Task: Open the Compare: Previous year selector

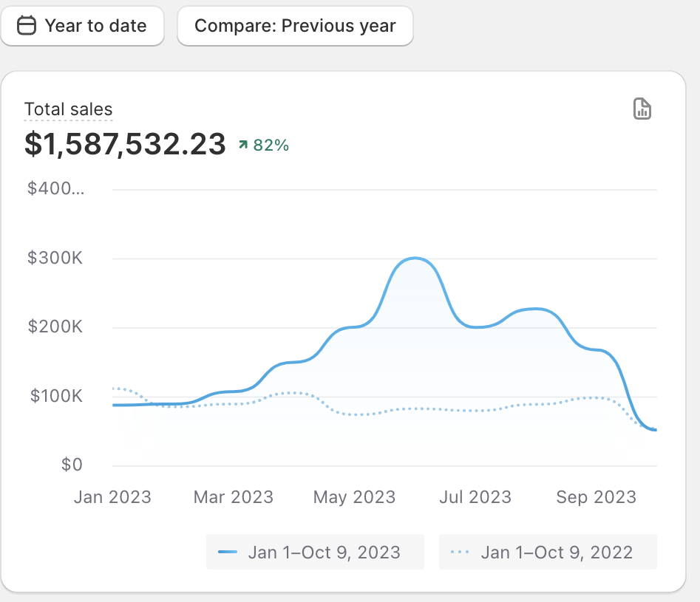Action: pos(295,25)
